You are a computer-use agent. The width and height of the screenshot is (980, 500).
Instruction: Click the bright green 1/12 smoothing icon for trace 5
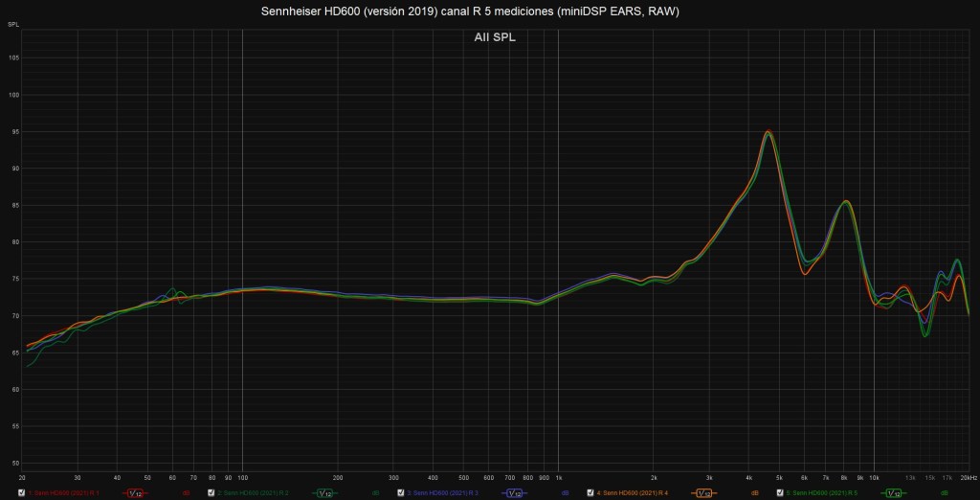pos(892,493)
